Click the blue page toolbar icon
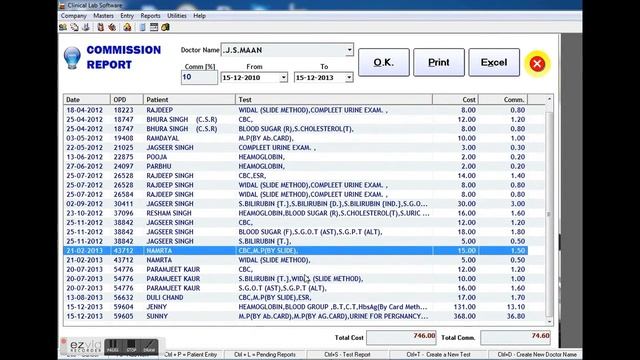Screen dimensions: 640x360 142,27
